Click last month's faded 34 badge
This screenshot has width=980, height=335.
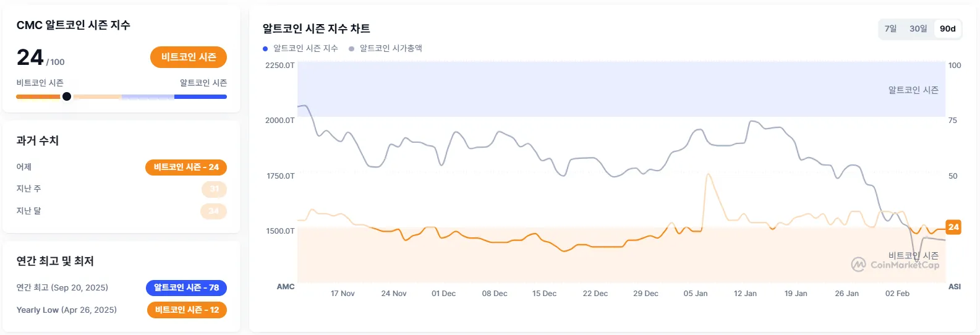point(213,211)
